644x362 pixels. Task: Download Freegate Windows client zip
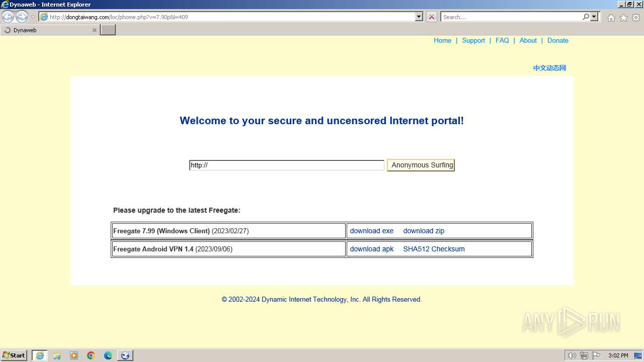tap(424, 231)
